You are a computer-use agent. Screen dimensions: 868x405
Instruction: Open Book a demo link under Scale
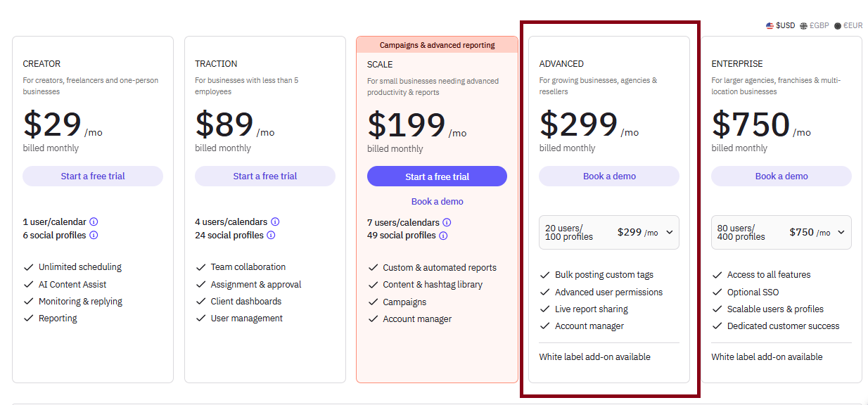point(437,202)
